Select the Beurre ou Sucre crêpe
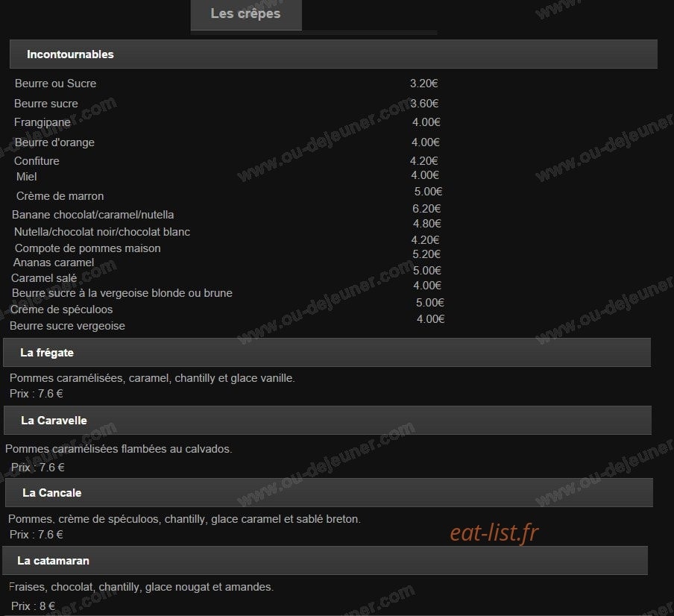 pos(55,84)
